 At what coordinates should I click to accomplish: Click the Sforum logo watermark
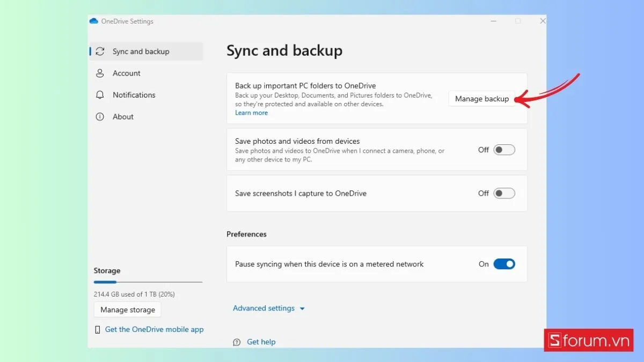click(589, 340)
